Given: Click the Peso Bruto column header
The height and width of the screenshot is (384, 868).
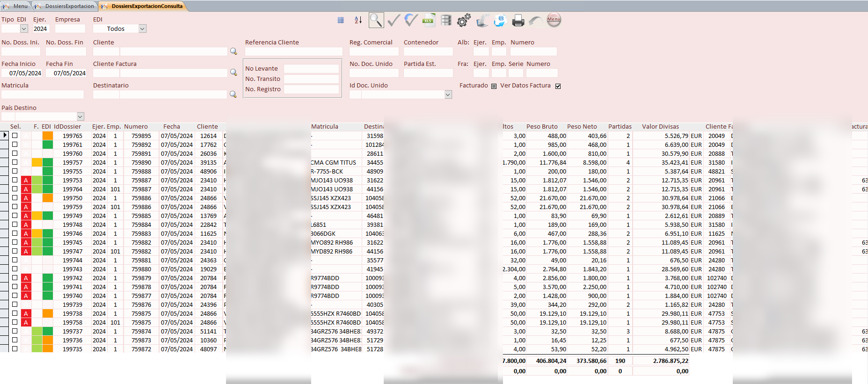Looking at the screenshot, I should tap(542, 126).
